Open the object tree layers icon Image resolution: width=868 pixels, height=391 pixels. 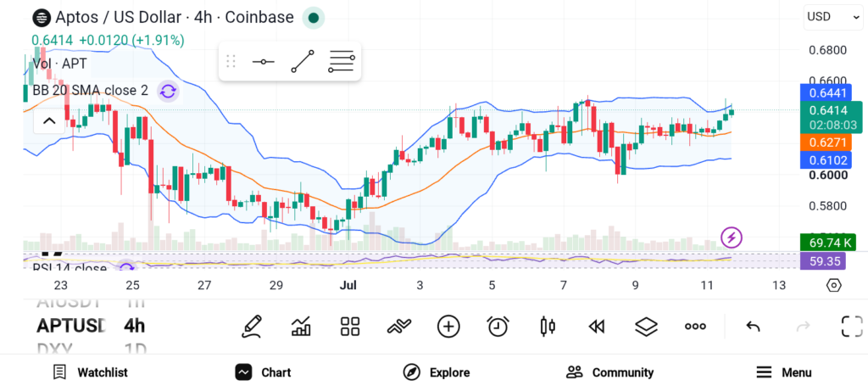click(x=646, y=327)
